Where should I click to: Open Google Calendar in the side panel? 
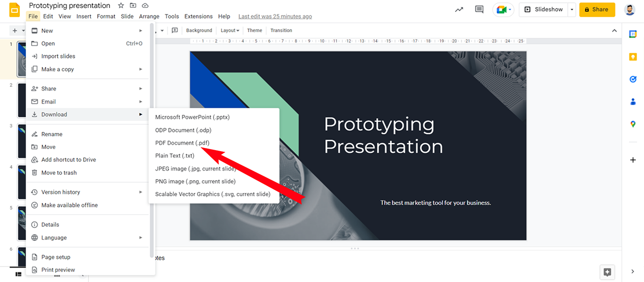pos(633,34)
